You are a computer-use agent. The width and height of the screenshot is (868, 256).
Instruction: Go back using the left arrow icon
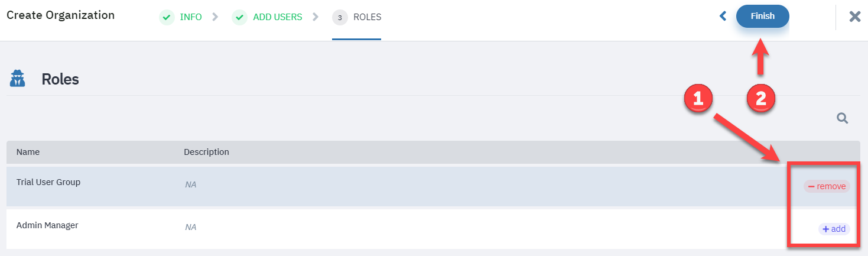click(x=722, y=17)
